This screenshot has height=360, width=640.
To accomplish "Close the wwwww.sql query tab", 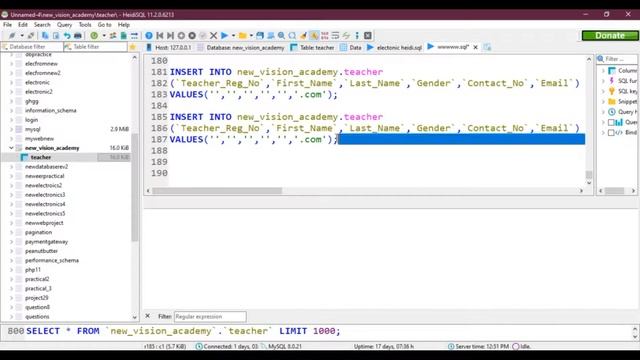I will [476, 47].
